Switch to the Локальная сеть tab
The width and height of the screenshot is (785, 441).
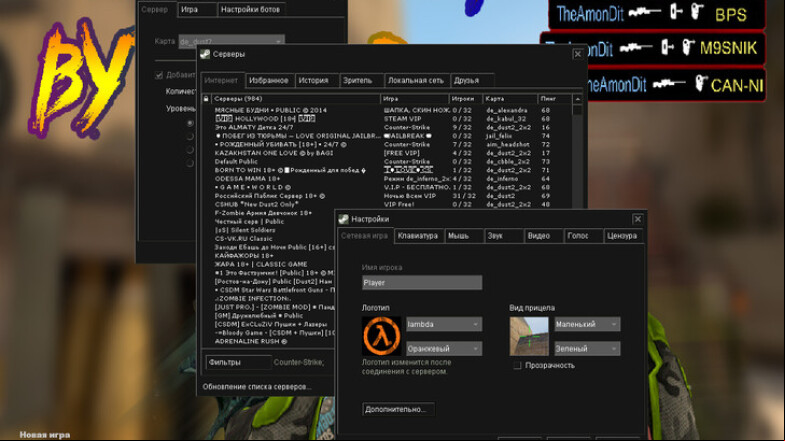pyautogui.click(x=416, y=80)
